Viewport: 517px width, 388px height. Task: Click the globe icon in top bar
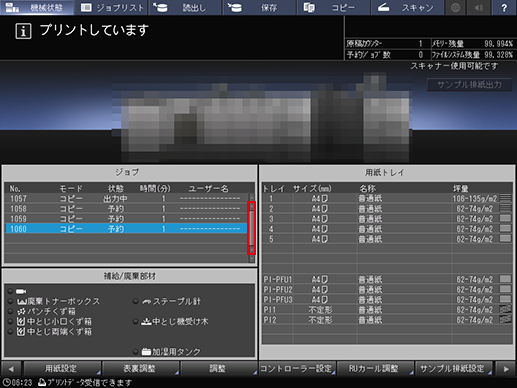click(455, 7)
